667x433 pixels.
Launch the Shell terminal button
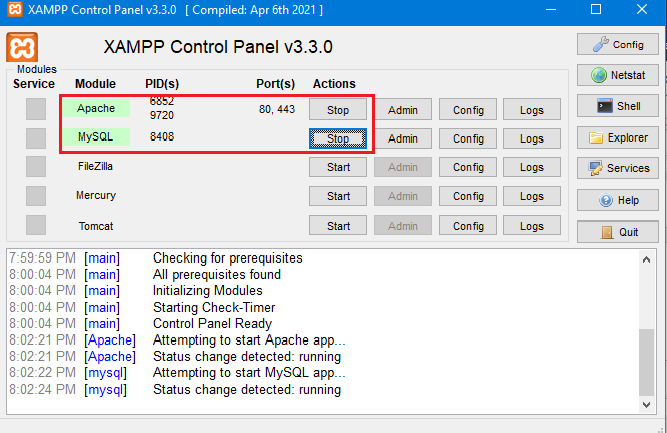point(617,106)
